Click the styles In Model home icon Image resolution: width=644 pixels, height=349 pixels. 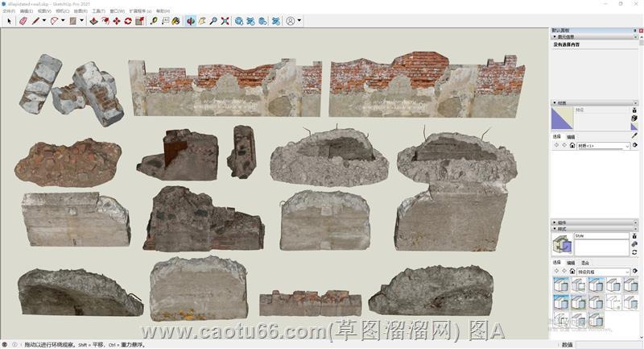(x=572, y=272)
